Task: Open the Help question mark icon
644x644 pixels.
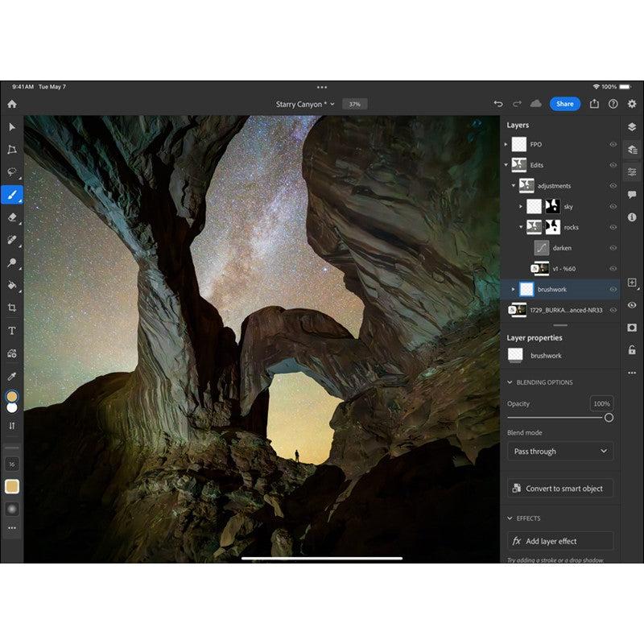Action: coord(613,104)
